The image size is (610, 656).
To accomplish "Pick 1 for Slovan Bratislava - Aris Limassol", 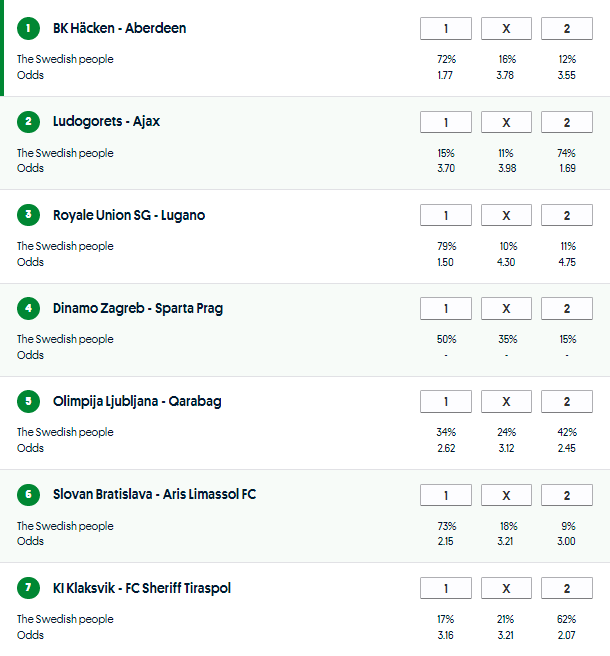I will (446, 495).
